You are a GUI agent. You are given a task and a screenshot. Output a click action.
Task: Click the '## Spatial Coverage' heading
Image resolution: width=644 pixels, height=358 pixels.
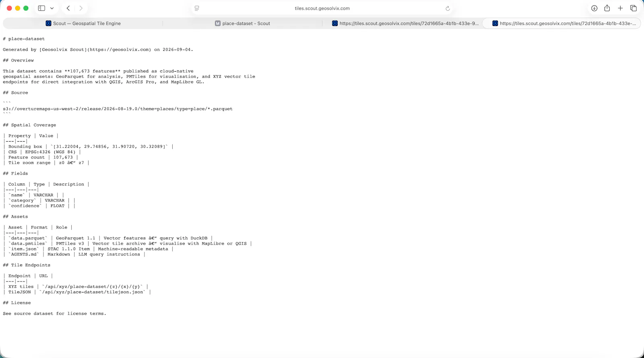pos(29,125)
